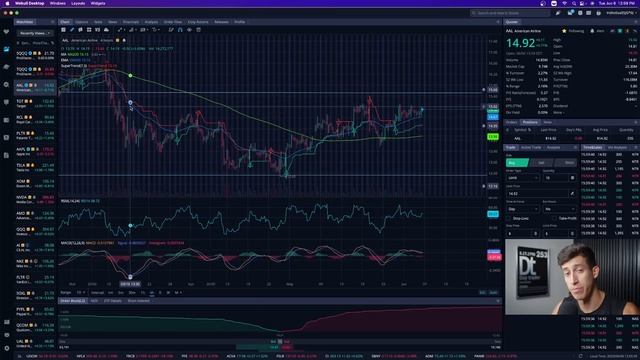Select the Buy side button
Screen dimensions: 640x360
coord(517,163)
